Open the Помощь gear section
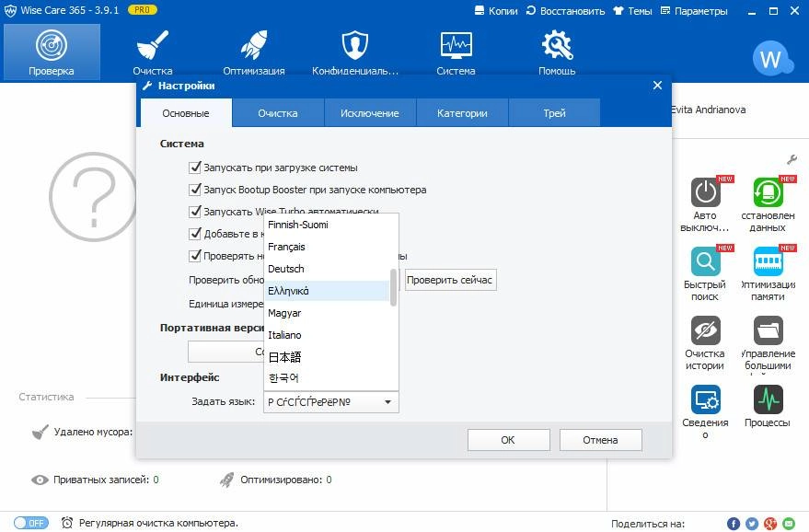The image size is (809, 532). click(557, 52)
